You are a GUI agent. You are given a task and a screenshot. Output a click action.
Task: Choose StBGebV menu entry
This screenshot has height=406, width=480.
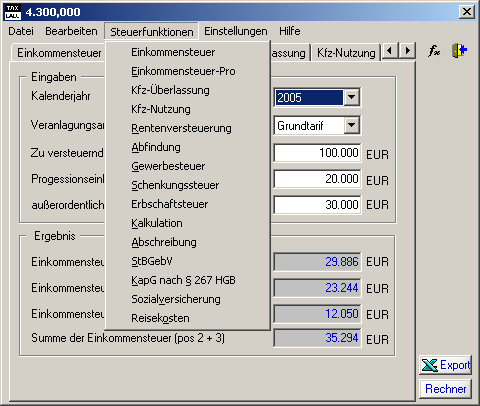click(187, 261)
